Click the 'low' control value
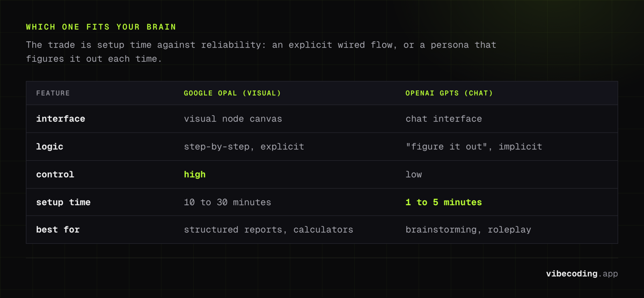 click(x=414, y=175)
